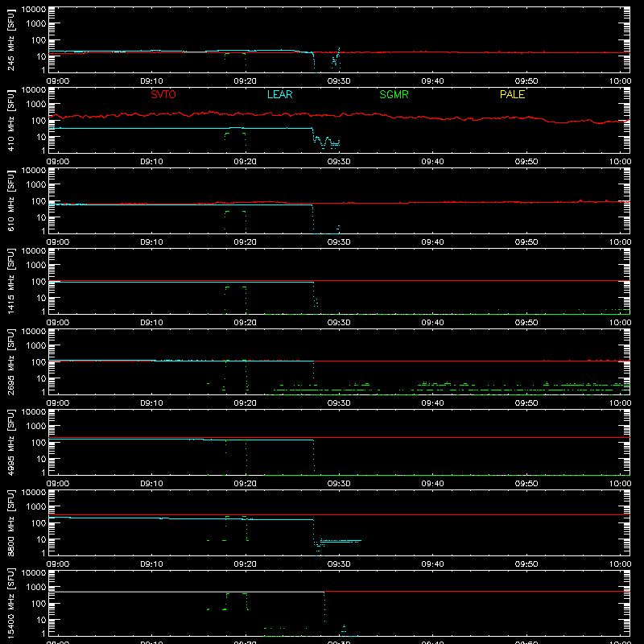Click the 1 tick label on the 2695 MHz axis

(43, 391)
